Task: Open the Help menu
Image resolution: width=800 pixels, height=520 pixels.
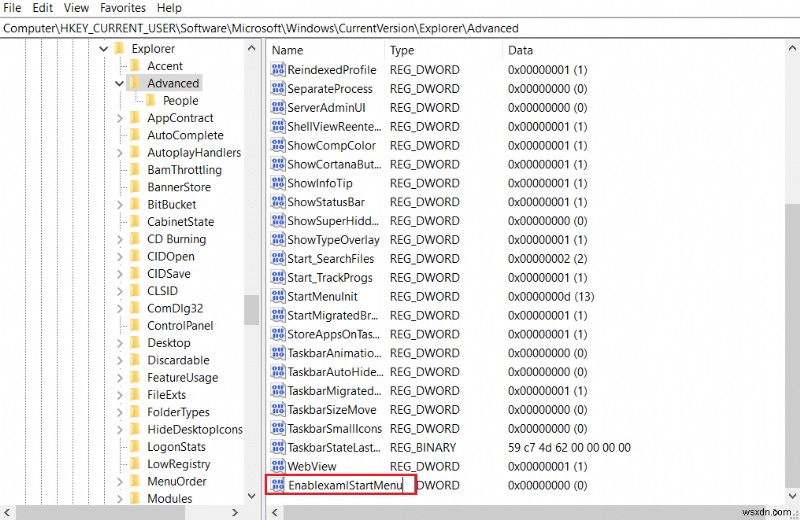Action: pos(169,8)
